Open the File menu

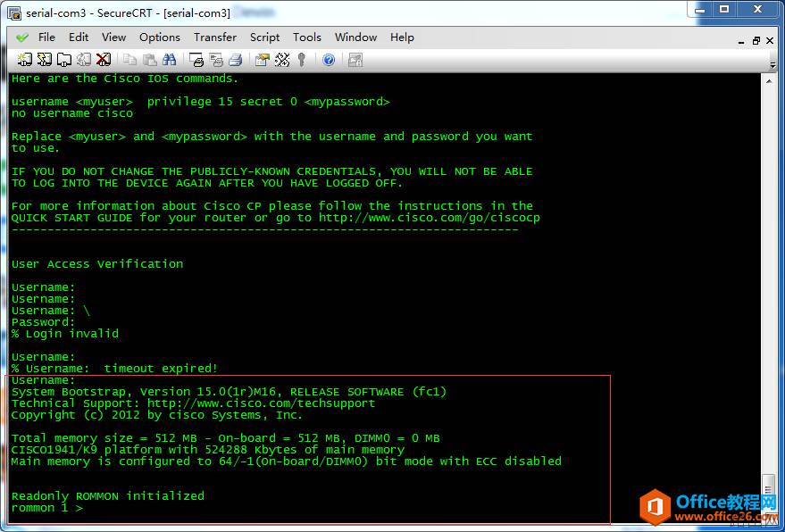[46, 37]
